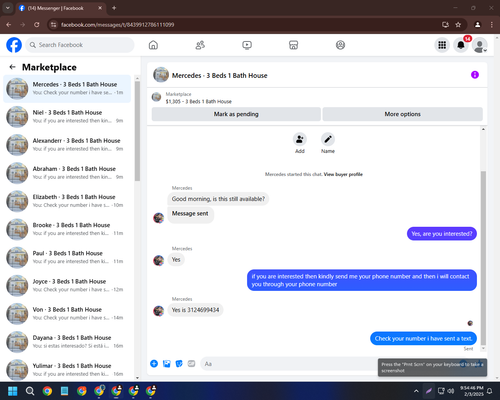Open the Watch video icon

(x=247, y=45)
